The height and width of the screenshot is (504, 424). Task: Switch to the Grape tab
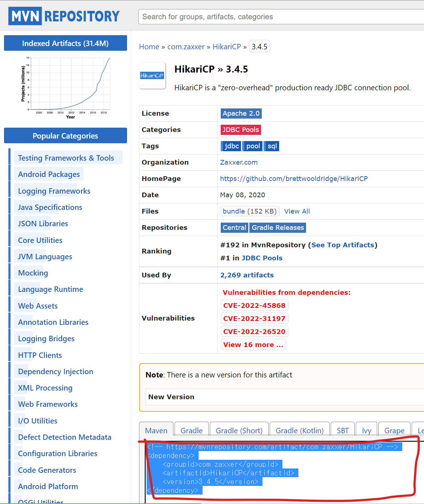tap(395, 430)
